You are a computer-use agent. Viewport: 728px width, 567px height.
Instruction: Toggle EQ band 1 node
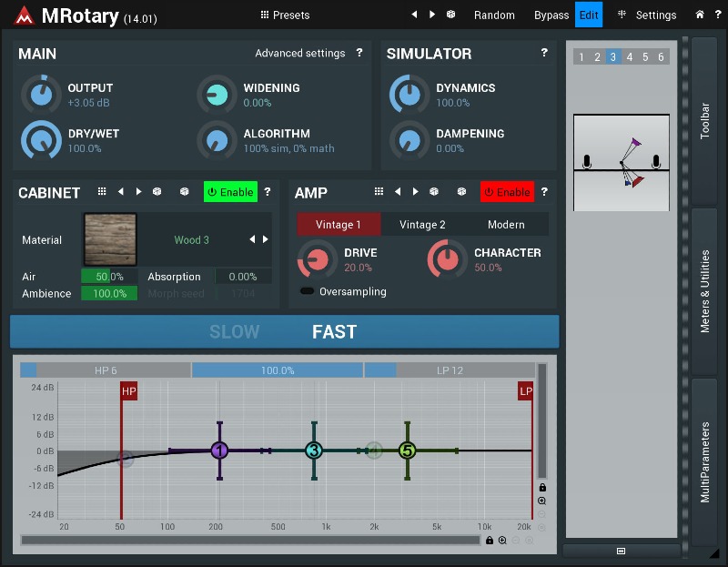219,450
